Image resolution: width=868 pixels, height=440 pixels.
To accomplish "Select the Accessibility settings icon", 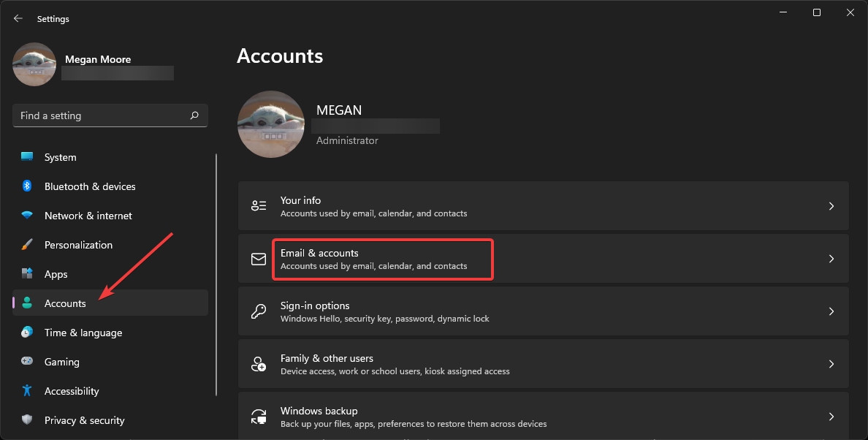I will pos(27,390).
